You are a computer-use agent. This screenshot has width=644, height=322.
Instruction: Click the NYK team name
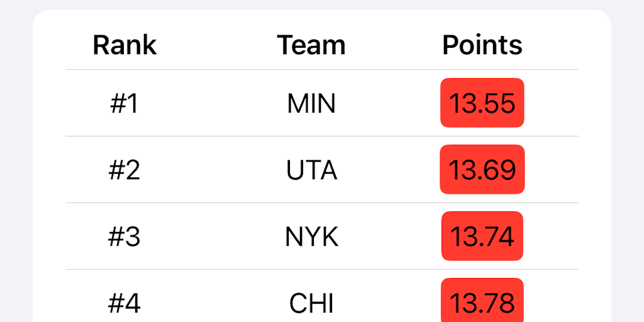point(311,236)
